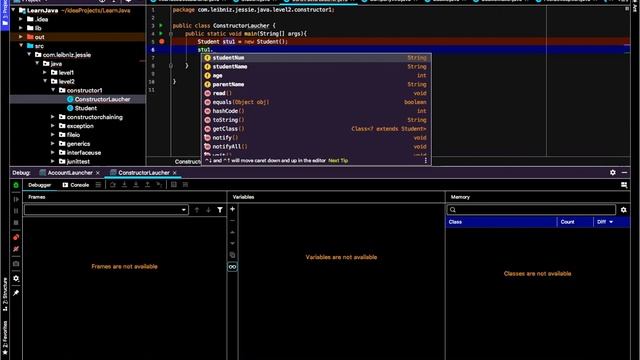Select next frame down arrow
Image resolution: width=640 pixels, height=360 pixels.
(x=208, y=210)
